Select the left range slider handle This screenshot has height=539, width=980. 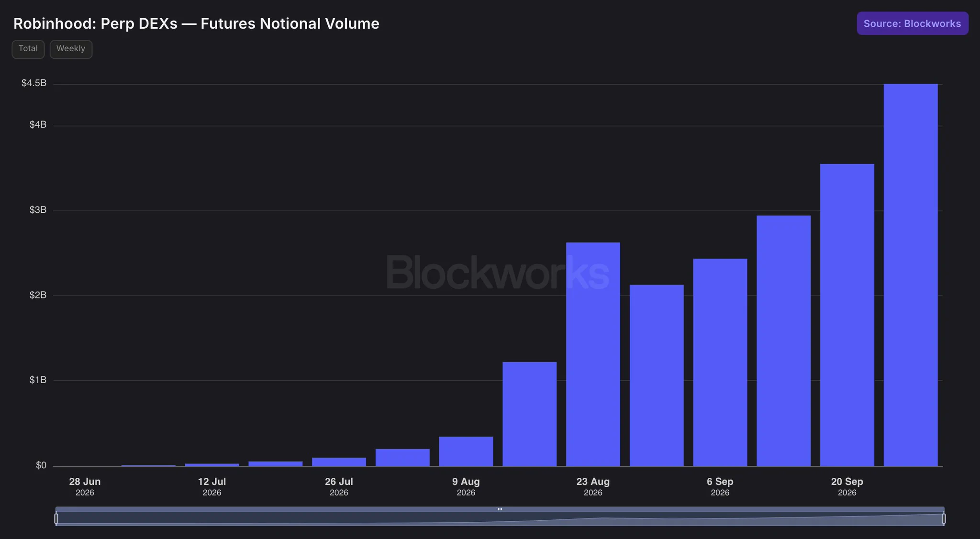[x=56, y=518]
